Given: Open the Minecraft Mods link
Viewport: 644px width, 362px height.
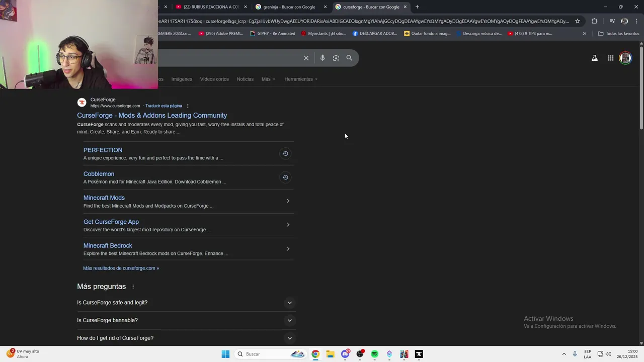Looking at the screenshot, I should click(104, 198).
